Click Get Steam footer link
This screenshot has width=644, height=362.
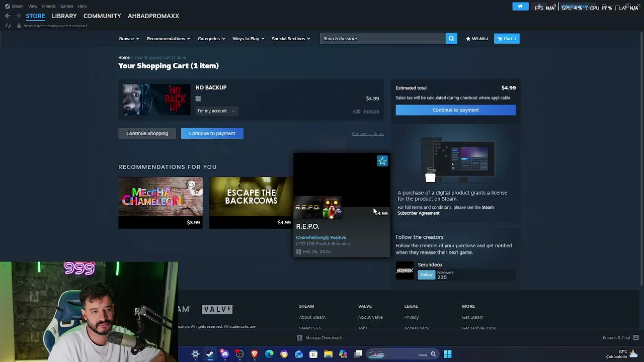(x=472, y=317)
